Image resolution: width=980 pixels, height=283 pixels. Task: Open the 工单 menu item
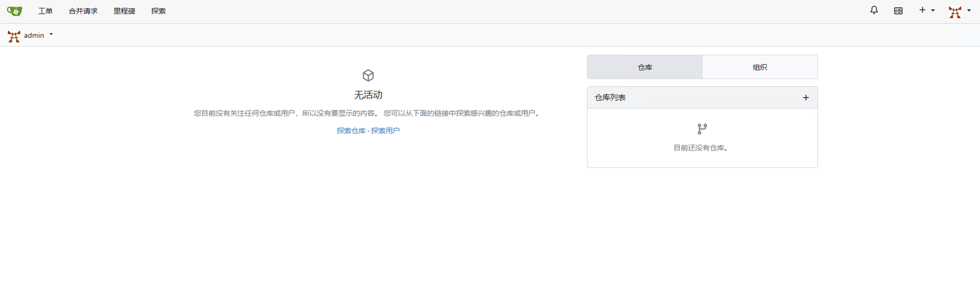45,11
